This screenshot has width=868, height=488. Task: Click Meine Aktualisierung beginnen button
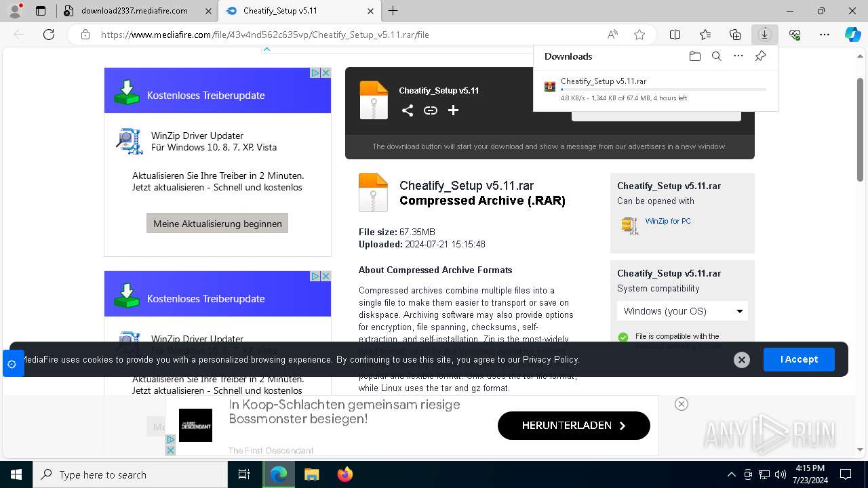click(218, 224)
